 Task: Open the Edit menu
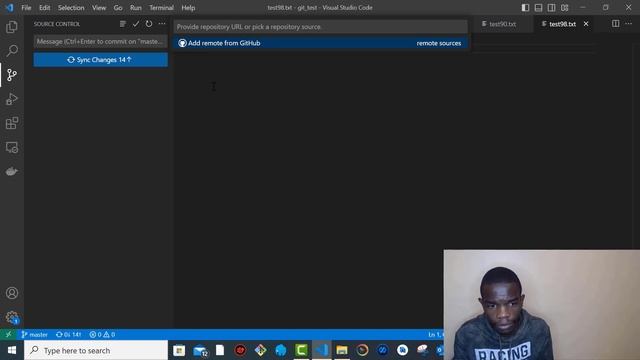[x=44, y=8]
